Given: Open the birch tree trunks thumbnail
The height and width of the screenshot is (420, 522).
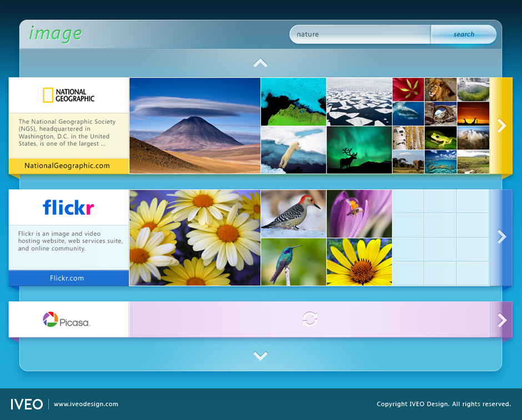Looking at the screenshot, I should coord(409,138).
